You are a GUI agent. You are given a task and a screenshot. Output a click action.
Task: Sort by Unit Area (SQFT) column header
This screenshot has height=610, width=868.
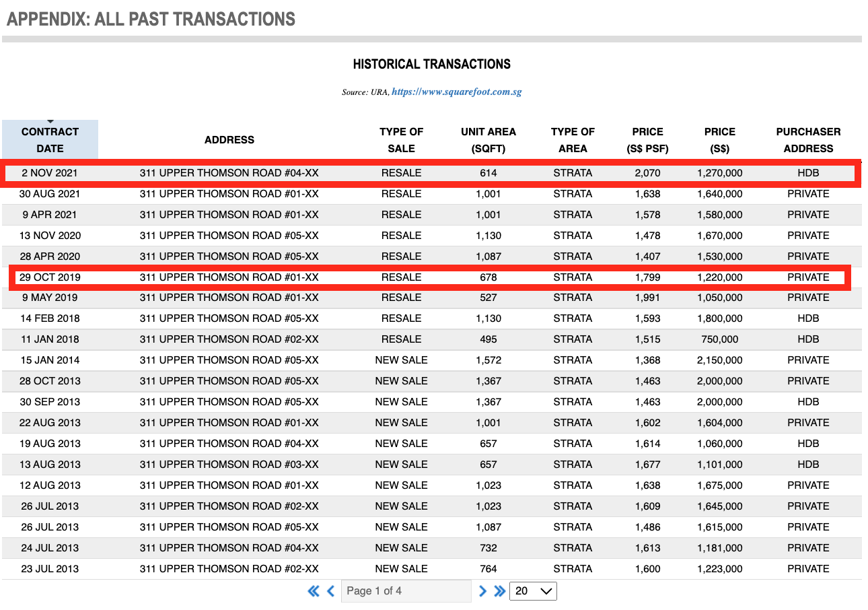[x=489, y=140]
